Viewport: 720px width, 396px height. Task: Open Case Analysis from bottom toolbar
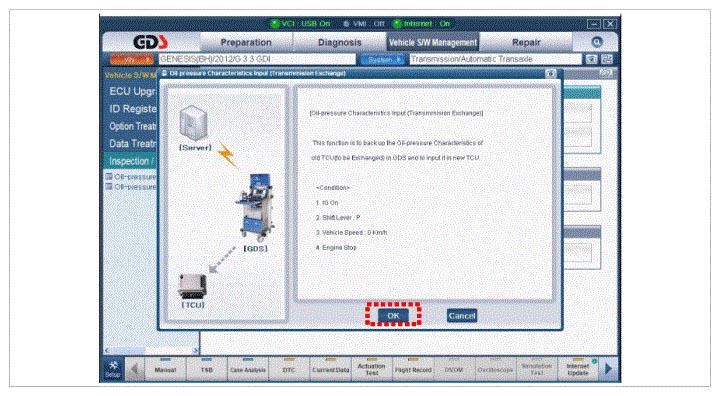pyautogui.click(x=248, y=369)
